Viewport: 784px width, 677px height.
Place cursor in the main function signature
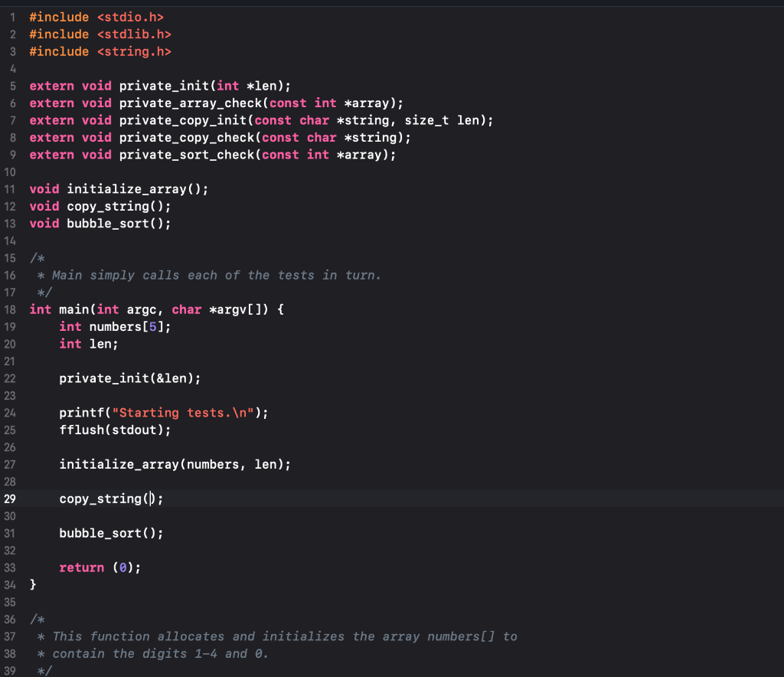click(153, 309)
